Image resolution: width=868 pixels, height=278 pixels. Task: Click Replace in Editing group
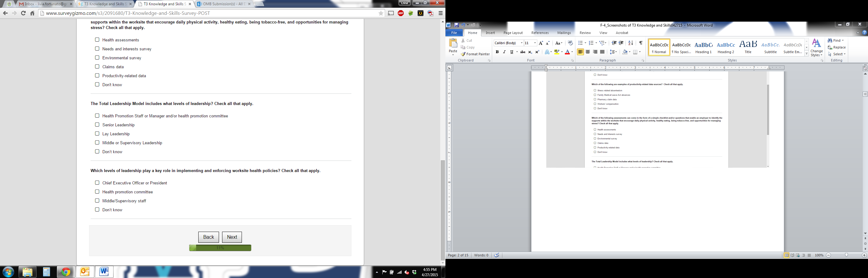[837, 48]
